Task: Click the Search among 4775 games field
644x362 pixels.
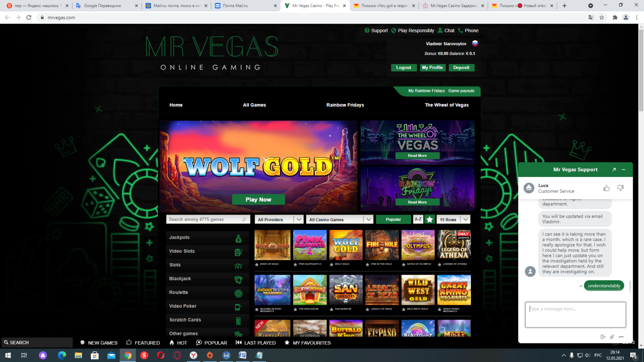Action: [x=208, y=219]
